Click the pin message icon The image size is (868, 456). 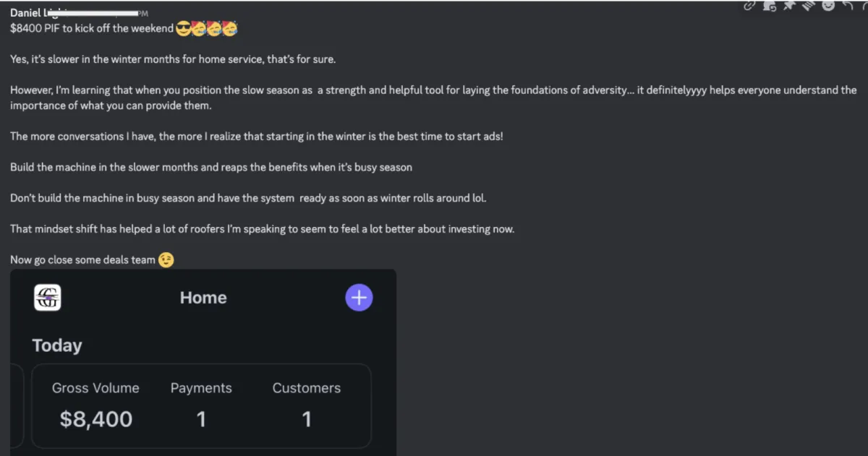click(x=789, y=5)
